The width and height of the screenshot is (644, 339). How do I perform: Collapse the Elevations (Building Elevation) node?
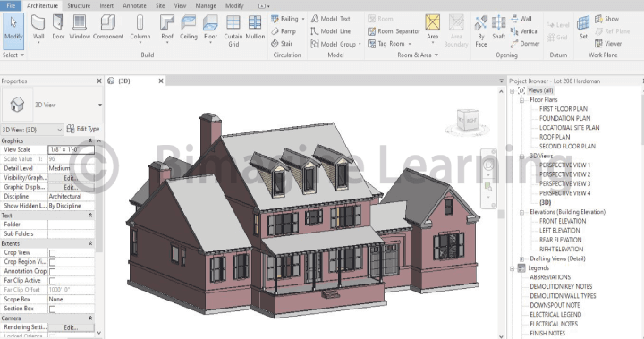point(521,212)
